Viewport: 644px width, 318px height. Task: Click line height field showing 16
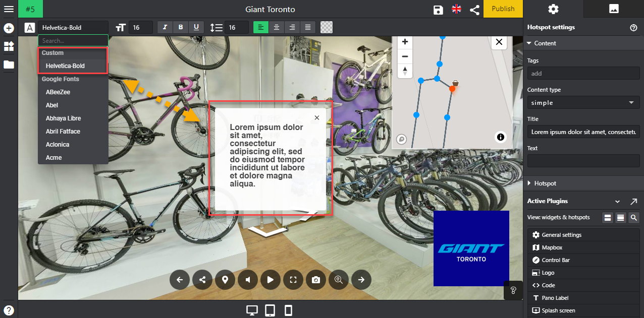point(236,28)
